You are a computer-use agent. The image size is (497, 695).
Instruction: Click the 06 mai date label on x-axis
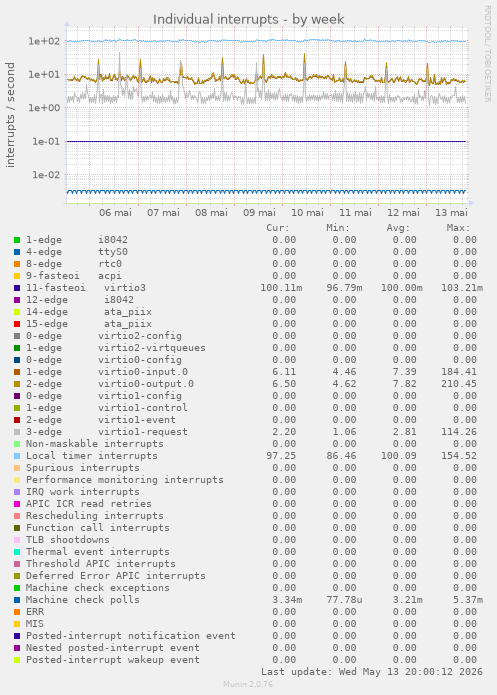(x=115, y=213)
